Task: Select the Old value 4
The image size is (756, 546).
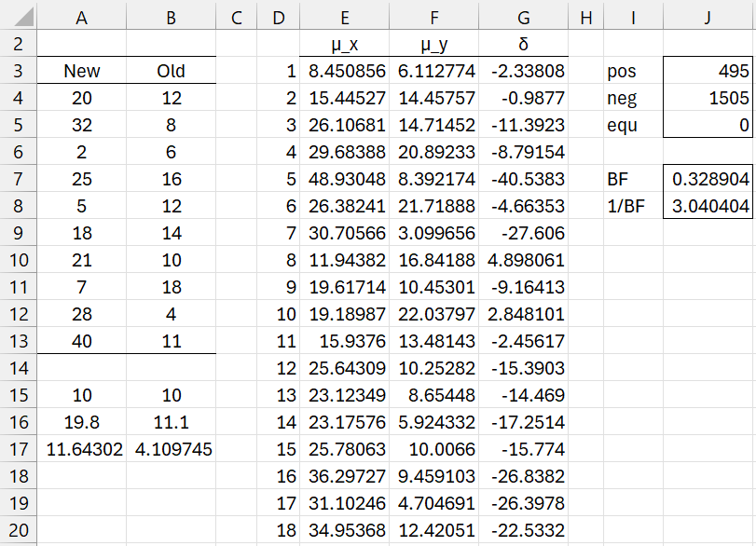Action: click(x=172, y=314)
